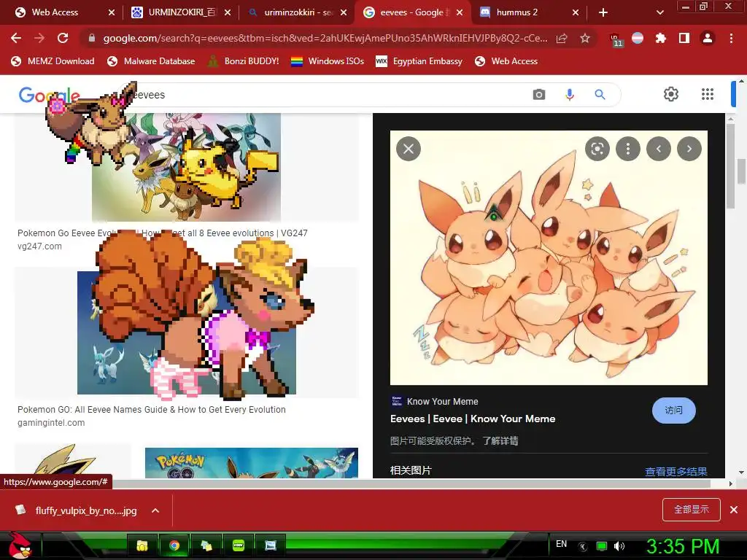Open the side panel icon in toolbar

(x=684, y=38)
